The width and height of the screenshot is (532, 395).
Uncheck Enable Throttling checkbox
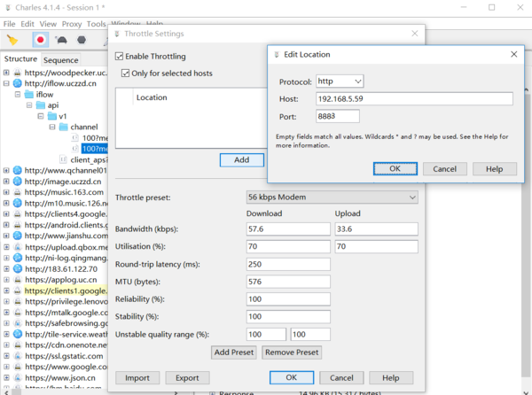[119, 56]
